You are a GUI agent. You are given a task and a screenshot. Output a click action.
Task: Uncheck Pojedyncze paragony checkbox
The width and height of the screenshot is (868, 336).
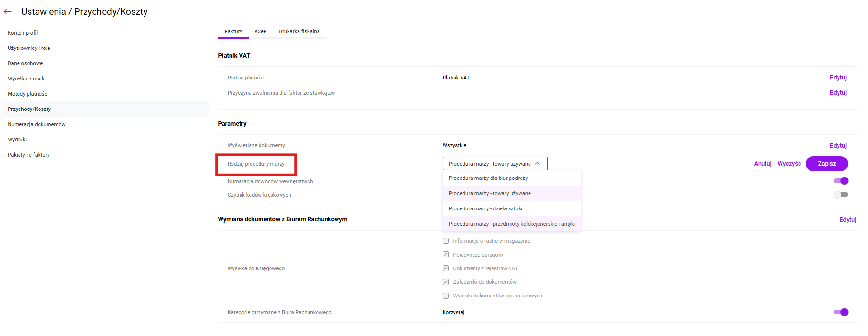[445, 255]
